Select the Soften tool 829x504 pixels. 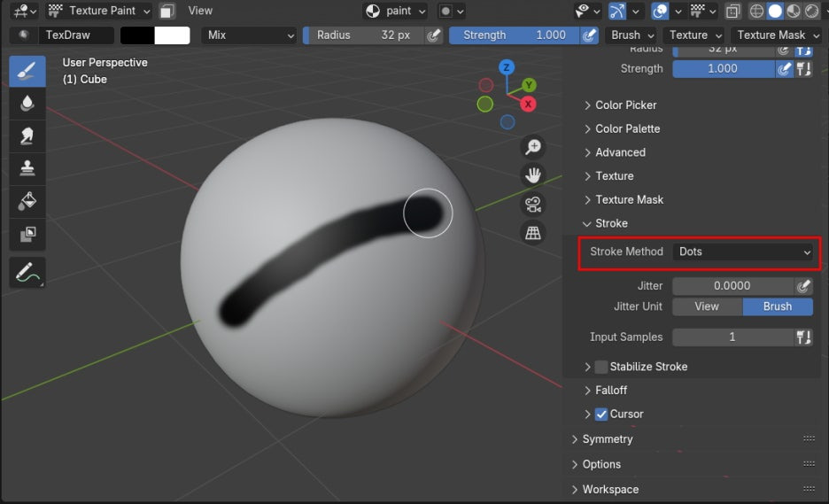27,103
